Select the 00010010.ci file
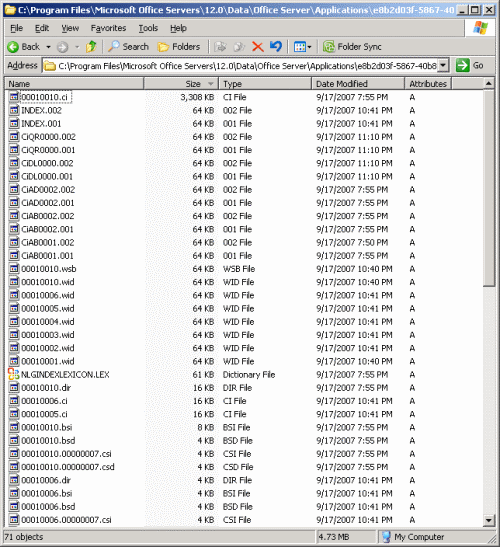This screenshot has height=547, width=500. click(x=44, y=97)
